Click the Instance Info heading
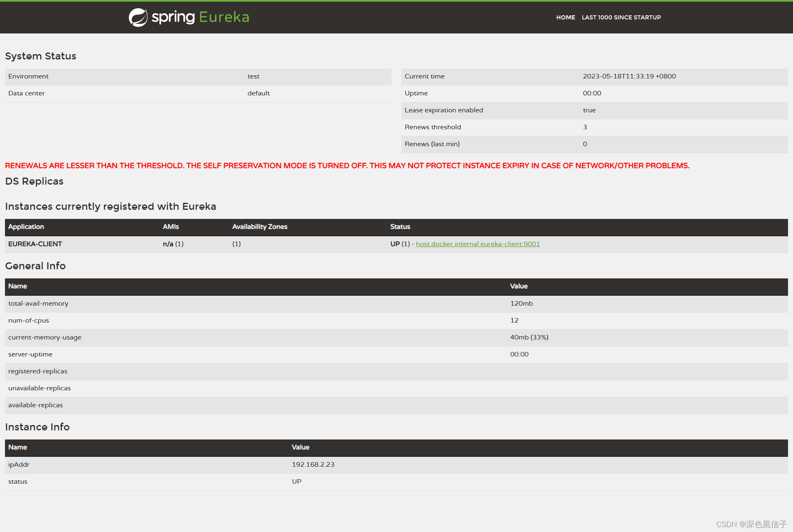793x532 pixels. coord(37,427)
